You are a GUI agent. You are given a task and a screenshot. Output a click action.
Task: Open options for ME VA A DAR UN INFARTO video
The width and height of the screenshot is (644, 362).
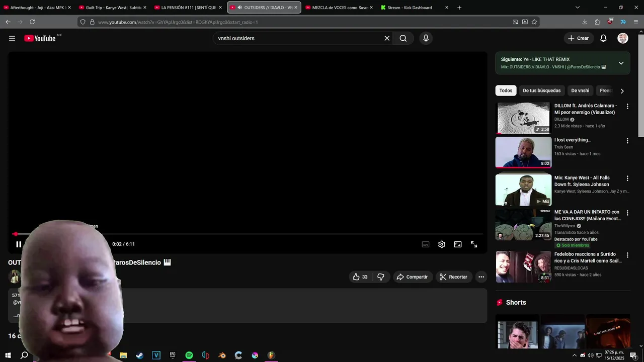point(627,213)
